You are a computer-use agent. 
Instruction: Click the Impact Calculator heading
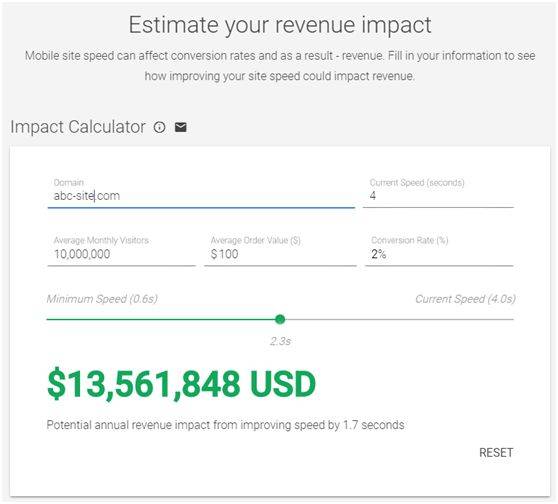[x=78, y=127]
